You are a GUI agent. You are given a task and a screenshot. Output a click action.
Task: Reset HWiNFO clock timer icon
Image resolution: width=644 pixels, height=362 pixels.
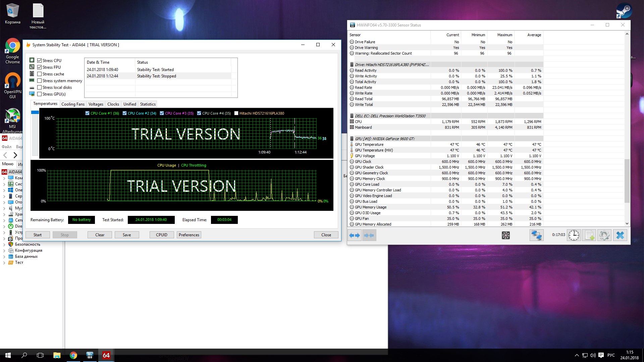click(x=574, y=235)
